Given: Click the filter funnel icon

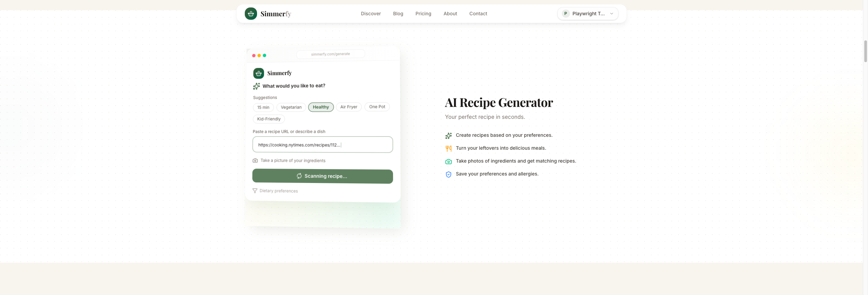Looking at the screenshot, I should (x=255, y=191).
